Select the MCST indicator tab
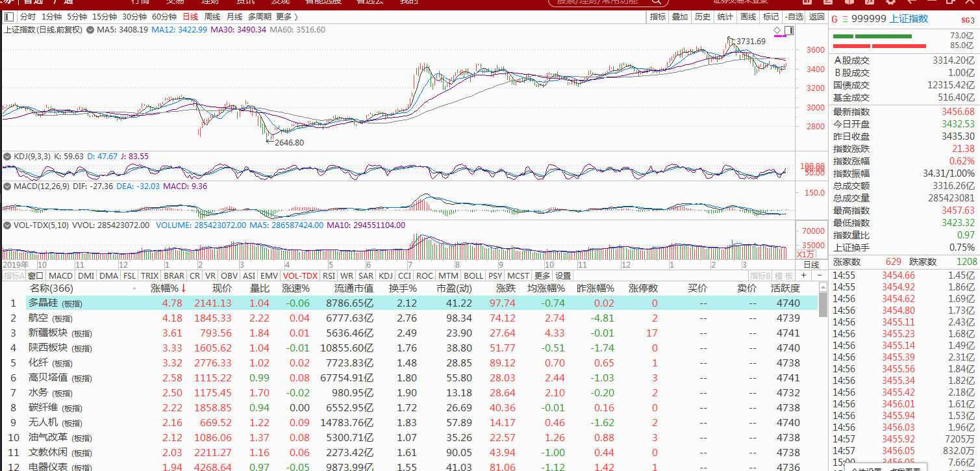The height and width of the screenshot is (471, 980). pyautogui.click(x=518, y=275)
